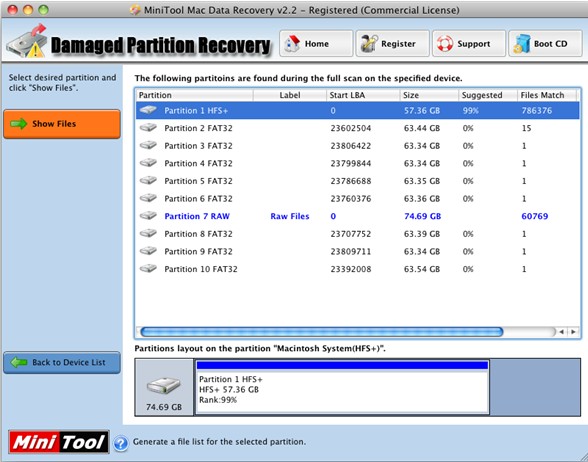This screenshot has height=462, width=588.
Task: Click the Damaged Partition Recovery drive icon
Action: pos(27,42)
